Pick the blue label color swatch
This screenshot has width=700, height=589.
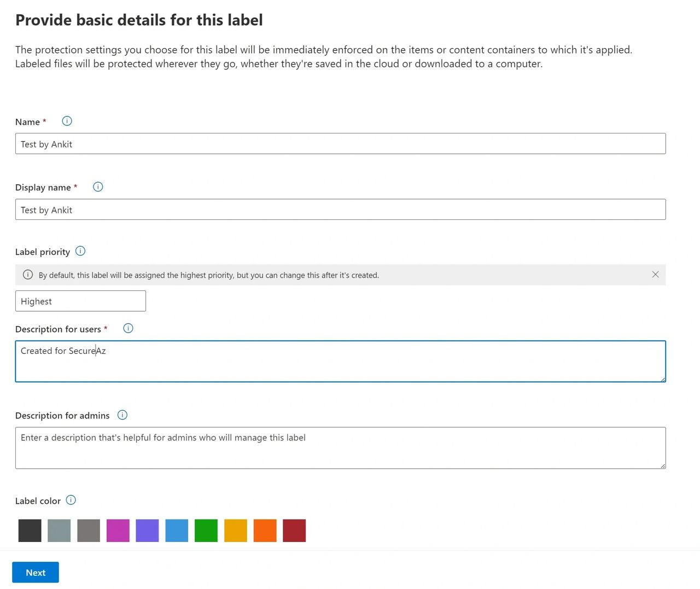[x=177, y=530]
